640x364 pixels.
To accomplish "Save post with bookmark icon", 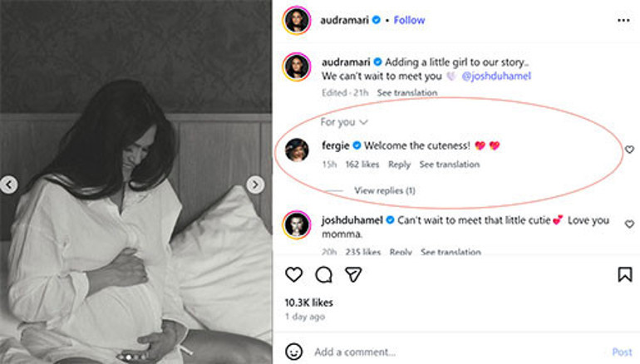I will click(624, 274).
